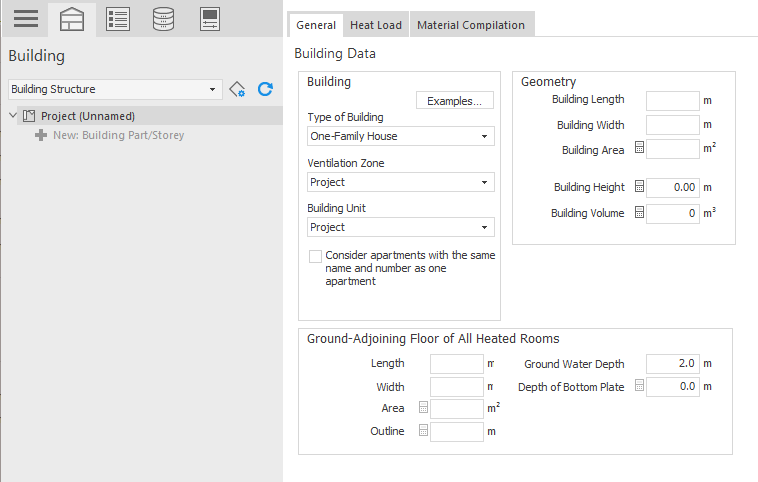Open the Building Structure dropdown

[115, 89]
